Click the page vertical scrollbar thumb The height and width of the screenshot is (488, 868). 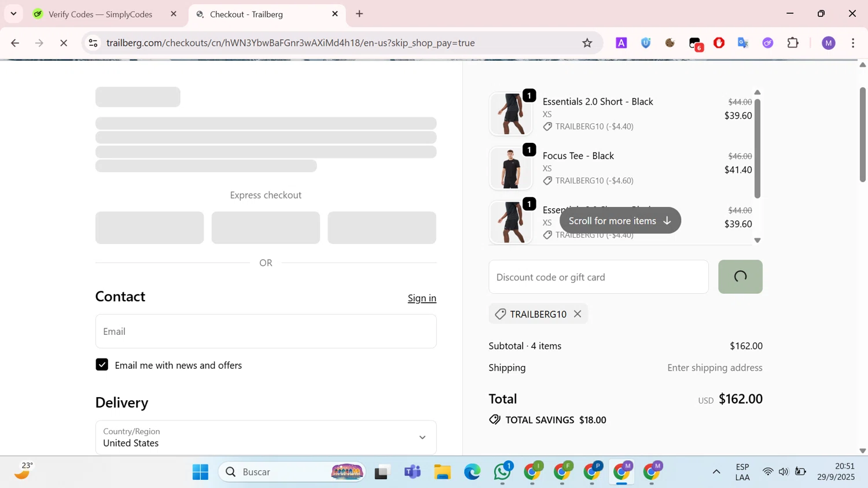(863, 135)
